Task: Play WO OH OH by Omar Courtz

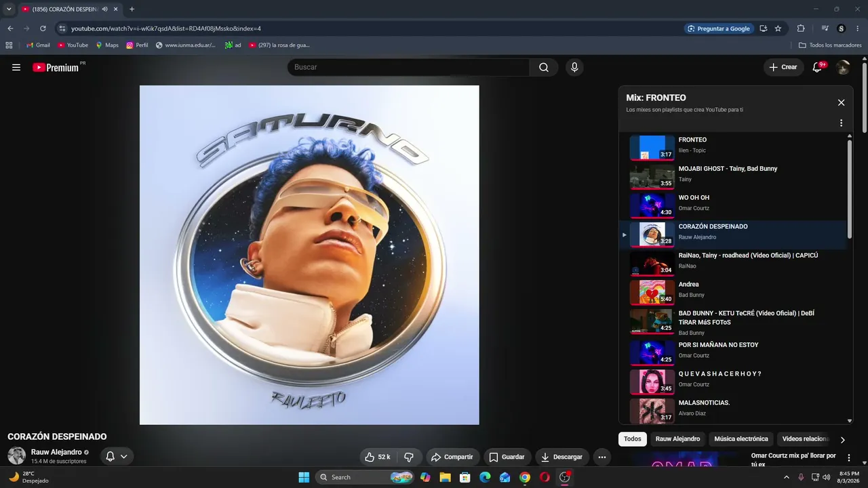Action: click(x=733, y=205)
